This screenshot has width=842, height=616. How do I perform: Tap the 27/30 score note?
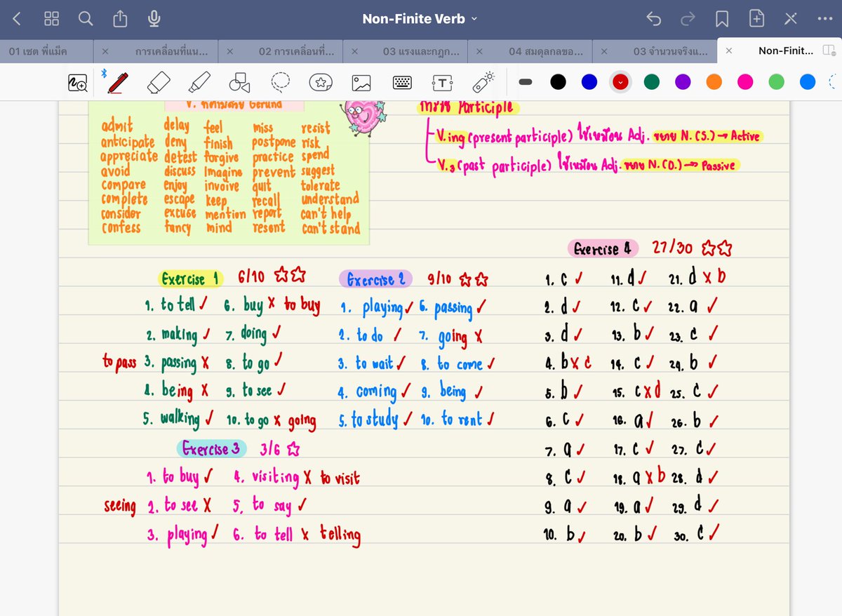[x=671, y=248]
